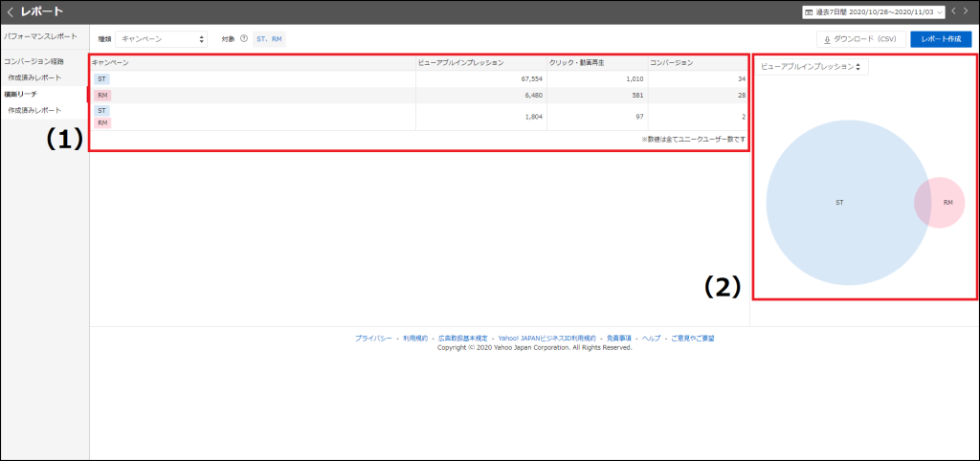
Task: Click the コンバージョン column header
Action: [x=672, y=63]
